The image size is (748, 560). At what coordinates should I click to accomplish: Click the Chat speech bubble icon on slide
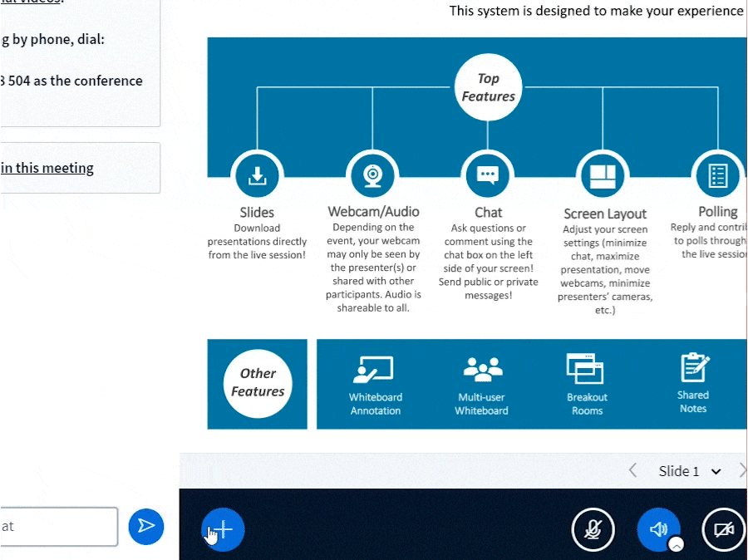pos(488,175)
